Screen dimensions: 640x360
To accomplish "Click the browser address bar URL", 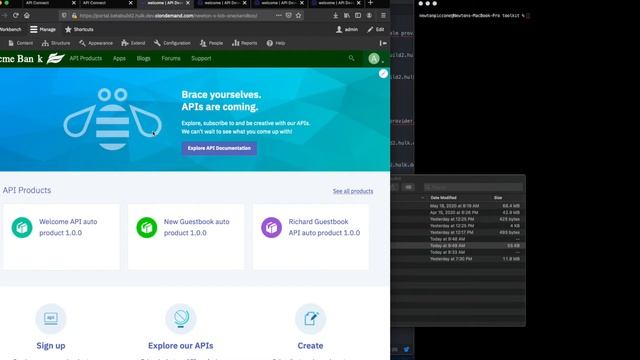I will pos(168,16).
